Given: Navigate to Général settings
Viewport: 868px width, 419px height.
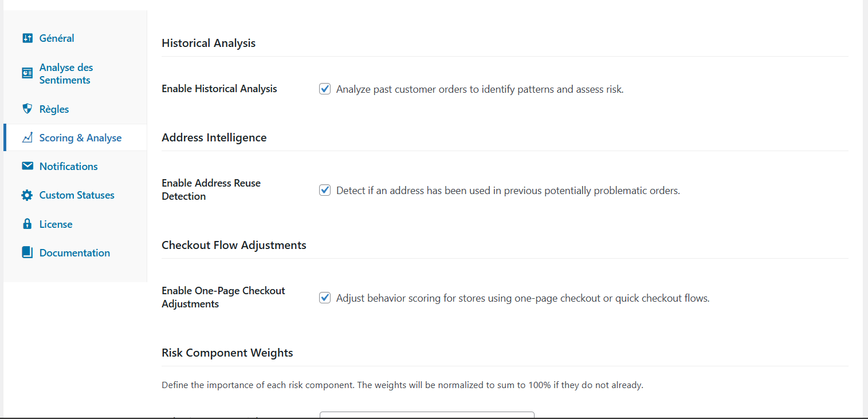Looking at the screenshot, I should point(57,37).
